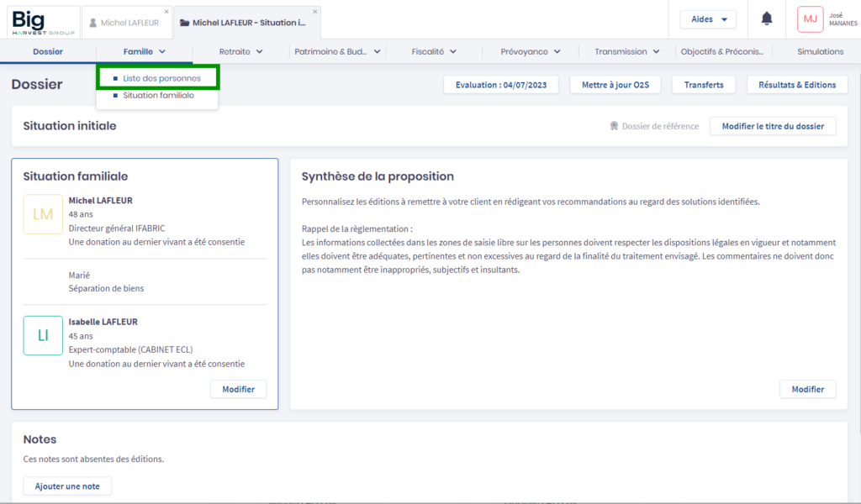861x504 pixels.
Task: Open the Aides dropdown
Action: click(x=708, y=19)
